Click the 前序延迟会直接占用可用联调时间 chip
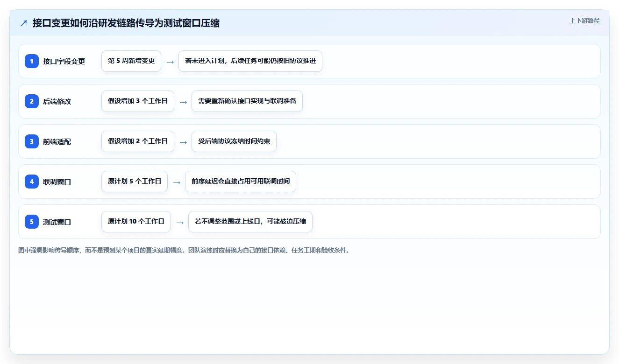 (241, 182)
